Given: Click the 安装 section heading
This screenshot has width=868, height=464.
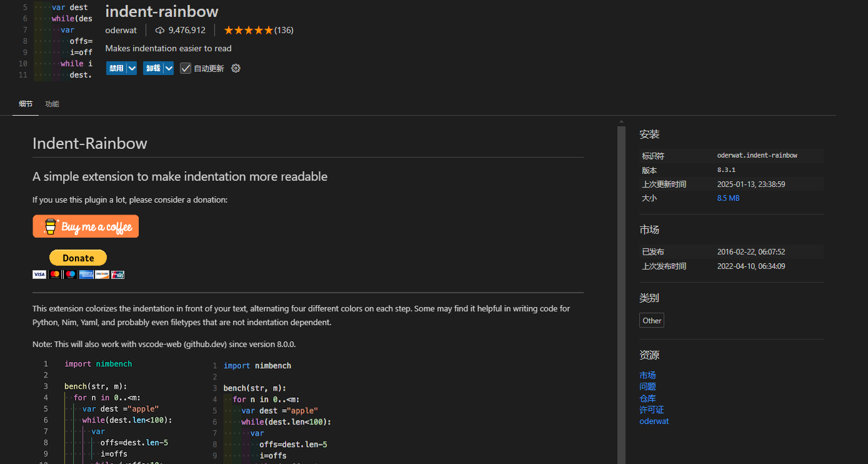Looking at the screenshot, I should point(649,134).
